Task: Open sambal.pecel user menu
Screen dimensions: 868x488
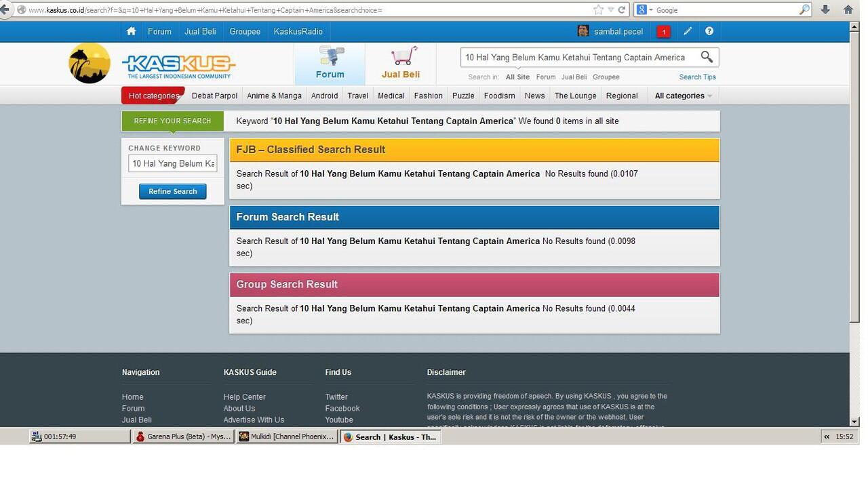Action: pyautogui.click(x=618, y=31)
